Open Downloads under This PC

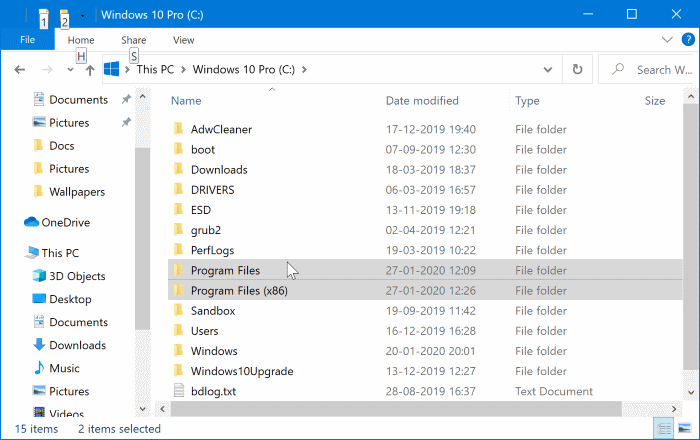[x=77, y=345]
